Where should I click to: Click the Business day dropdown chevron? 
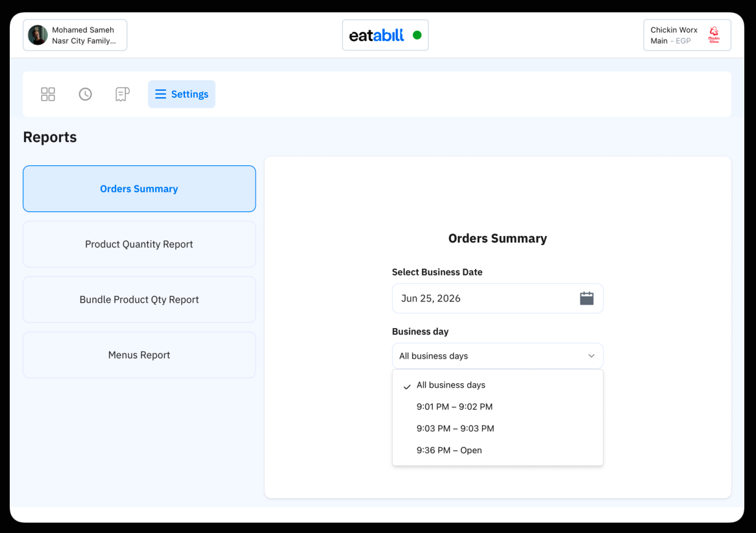pyautogui.click(x=591, y=356)
